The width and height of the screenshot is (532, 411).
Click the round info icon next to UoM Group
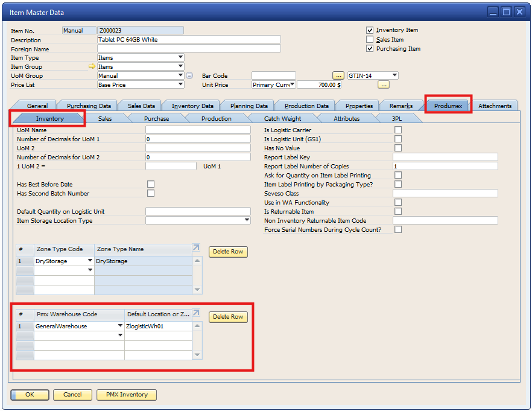pyautogui.click(x=189, y=75)
